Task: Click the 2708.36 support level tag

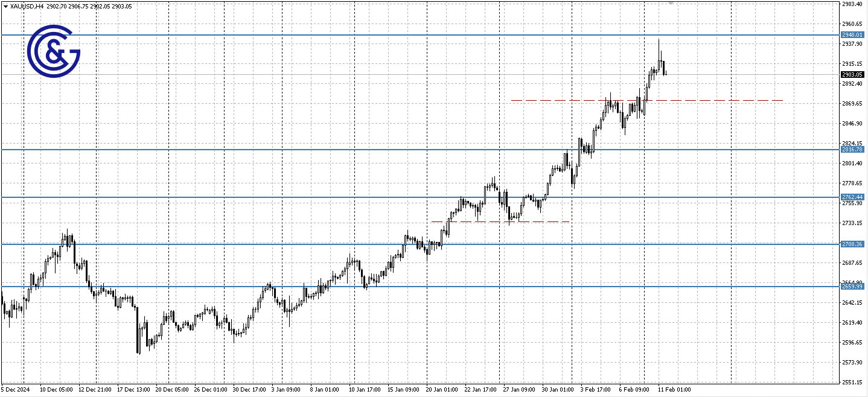Action: pyautogui.click(x=852, y=244)
